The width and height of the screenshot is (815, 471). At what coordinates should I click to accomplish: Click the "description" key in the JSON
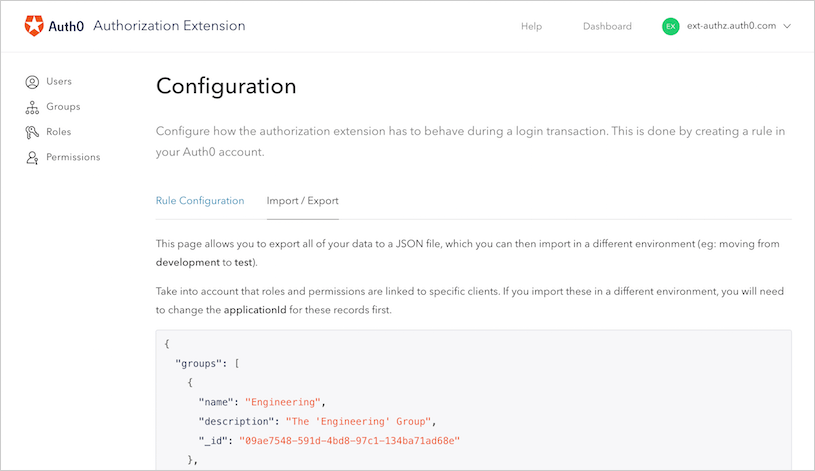(235, 421)
